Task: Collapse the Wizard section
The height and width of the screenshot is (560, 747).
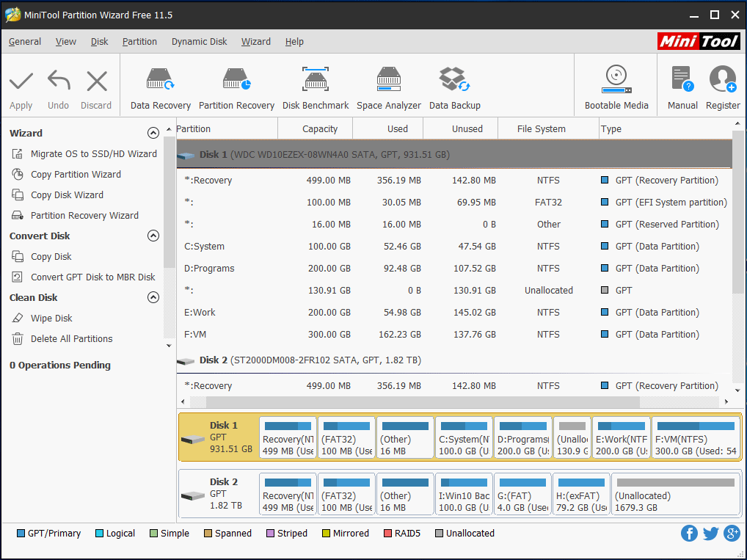Action: (x=153, y=133)
